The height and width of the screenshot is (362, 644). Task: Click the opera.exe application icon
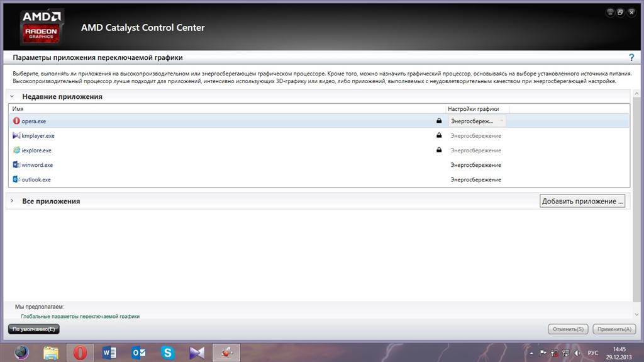16,121
